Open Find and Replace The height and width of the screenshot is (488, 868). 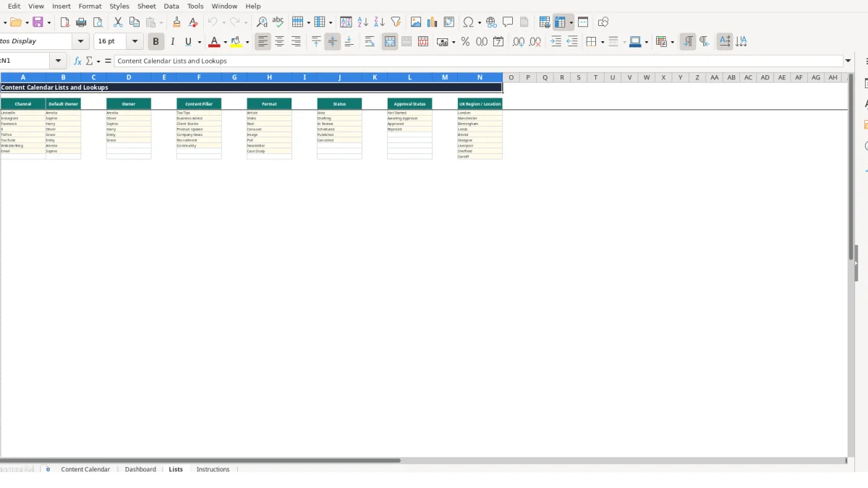click(x=262, y=22)
